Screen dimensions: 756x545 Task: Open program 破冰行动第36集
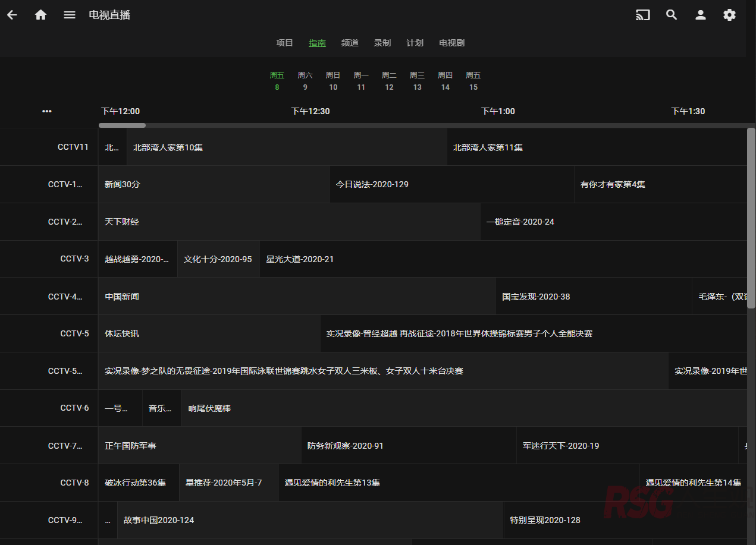tap(139, 483)
